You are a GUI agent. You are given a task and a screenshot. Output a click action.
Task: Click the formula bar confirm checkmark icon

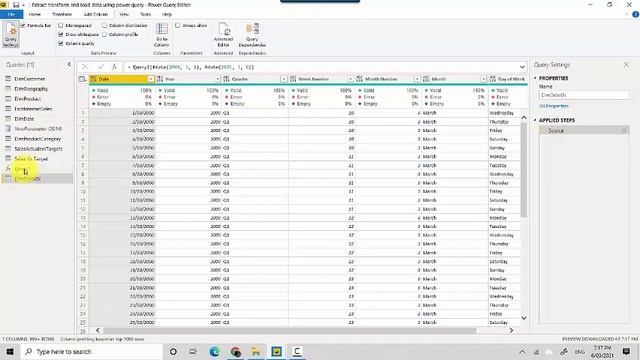[100, 67]
